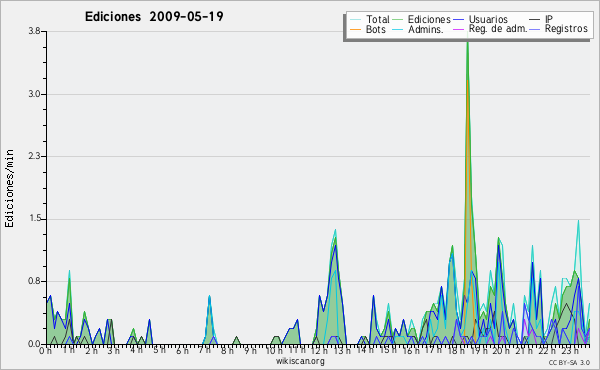Click the y-axis label 'Ediciones/min'

(x=9, y=188)
